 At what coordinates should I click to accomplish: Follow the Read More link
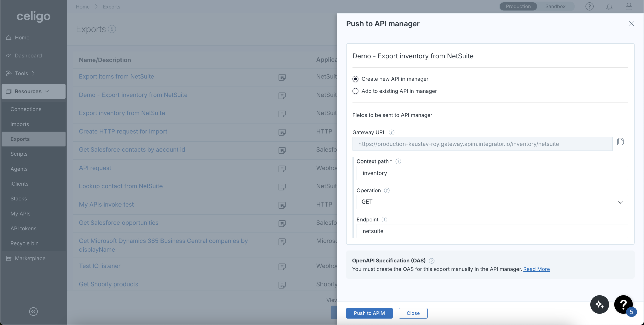[x=536, y=269]
